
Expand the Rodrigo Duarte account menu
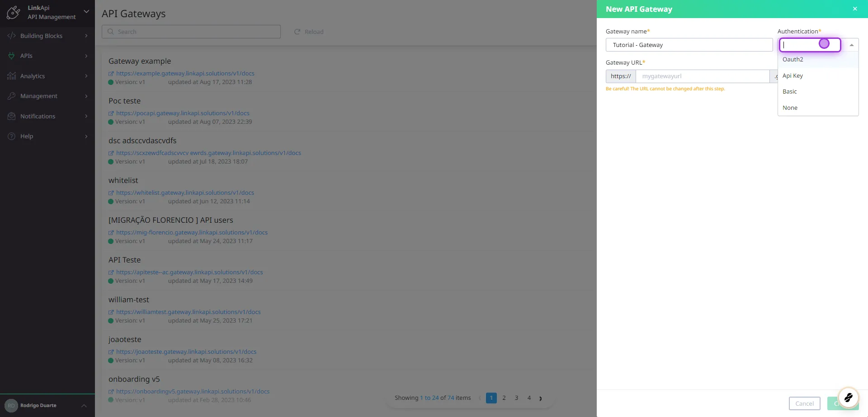(x=84, y=405)
